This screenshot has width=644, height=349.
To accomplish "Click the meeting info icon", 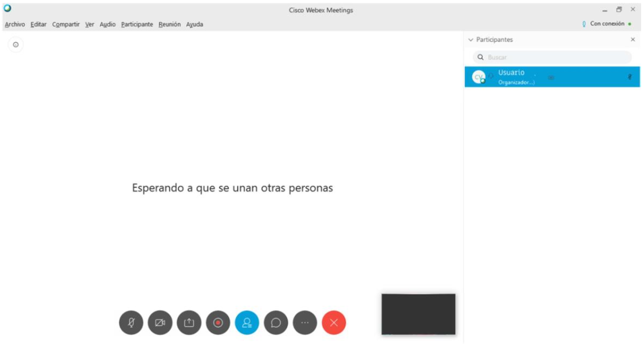I will [16, 44].
